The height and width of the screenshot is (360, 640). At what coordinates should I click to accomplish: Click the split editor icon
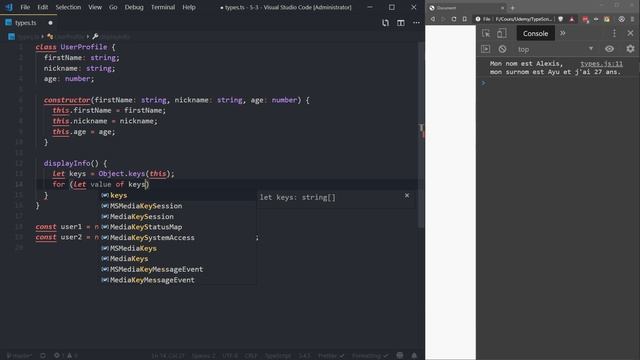401,23
